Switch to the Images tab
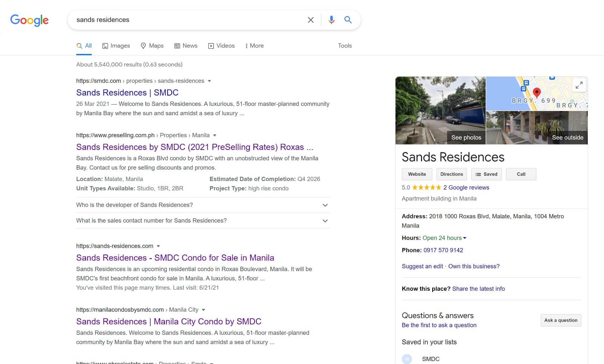The height and width of the screenshot is (364, 604). (x=116, y=46)
